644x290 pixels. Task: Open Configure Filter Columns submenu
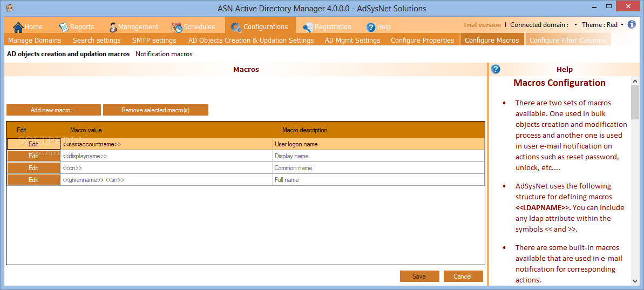coord(567,41)
